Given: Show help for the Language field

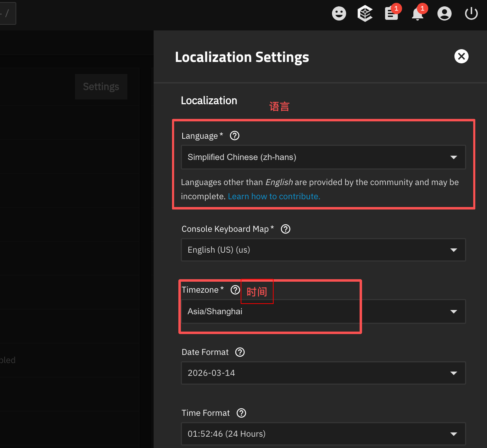Looking at the screenshot, I should click(235, 136).
